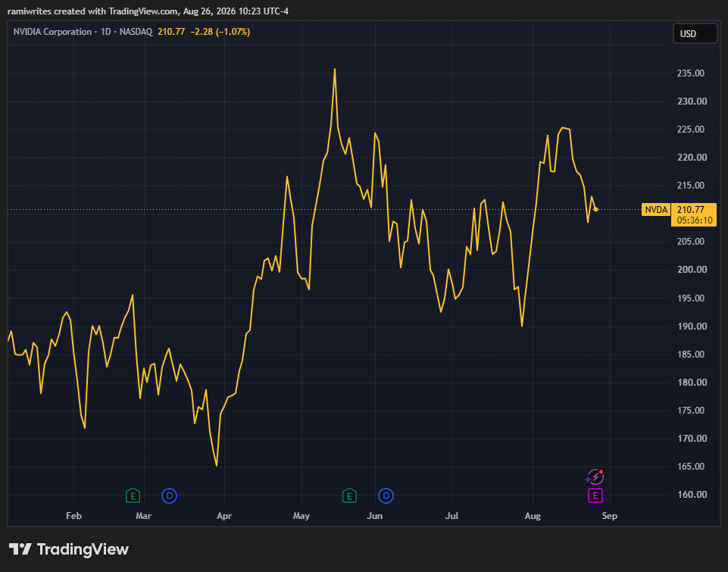Click the 210.77 price in the legend
Screen dimensions: 728x572
[171, 32]
